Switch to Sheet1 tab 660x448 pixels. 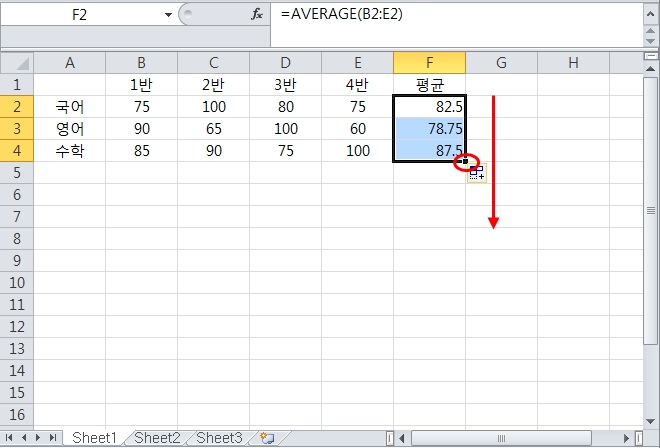(x=94, y=438)
